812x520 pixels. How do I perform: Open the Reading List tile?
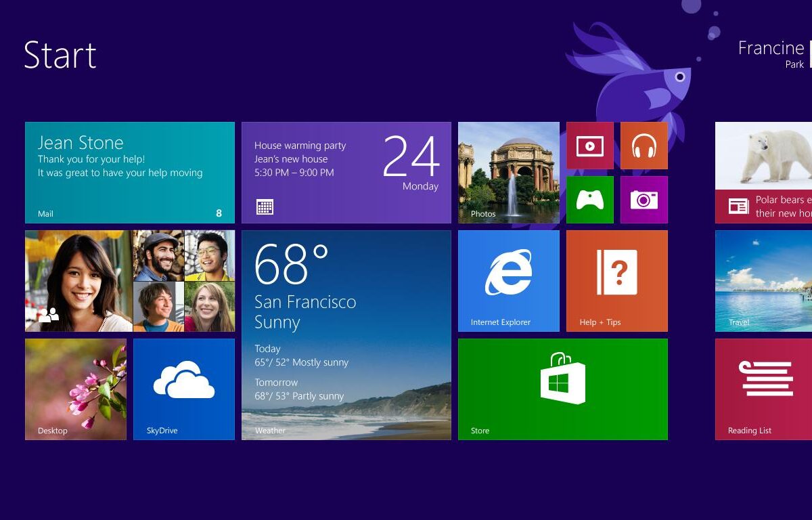point(763,389)
